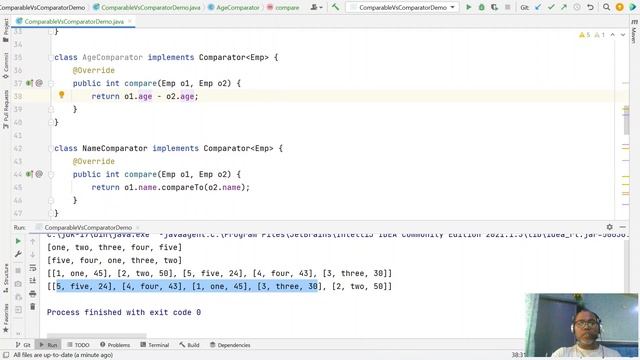The height and width of the screenshot is (360, 640).
Task: Click the implements gutter icon on line 37
Action: pos(29,83)
